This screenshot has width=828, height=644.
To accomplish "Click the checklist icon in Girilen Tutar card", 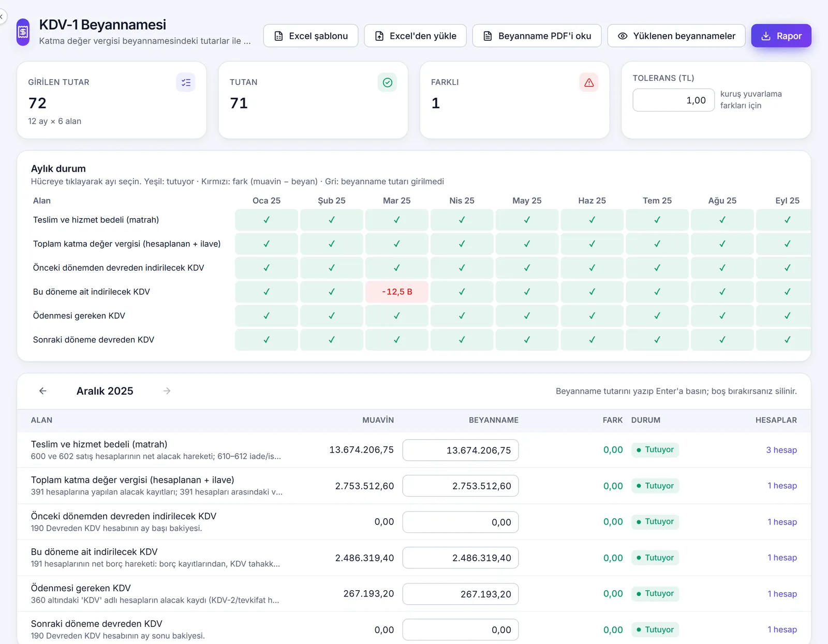I will (186, 82).
